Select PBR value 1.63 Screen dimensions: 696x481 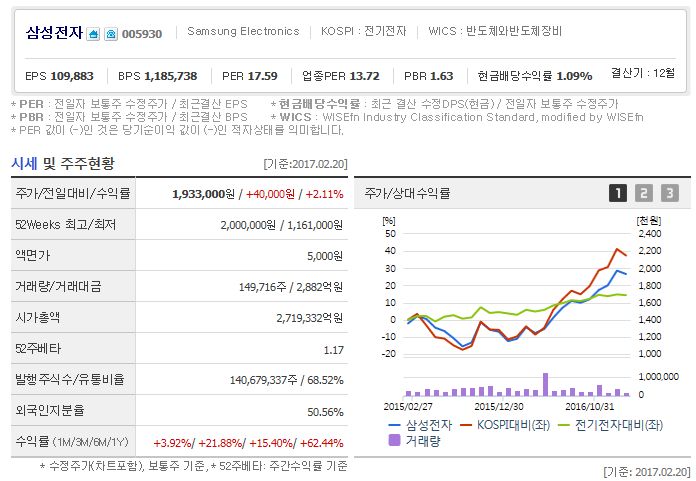pos(441,76)
